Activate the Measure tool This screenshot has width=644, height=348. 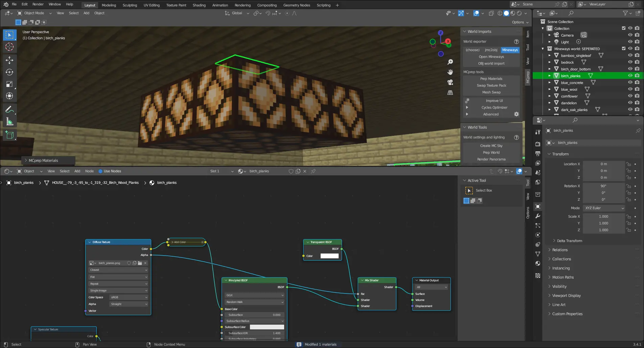pyautogui.click(x=9, y=121)
